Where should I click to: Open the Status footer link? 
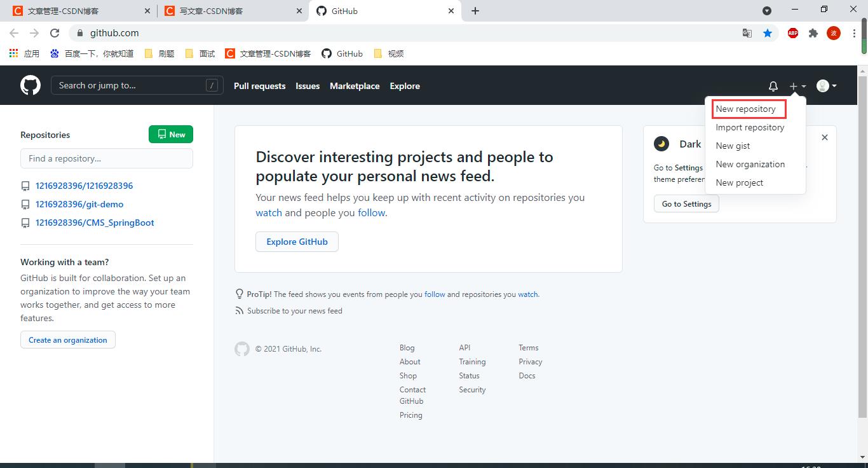[469, 376]
